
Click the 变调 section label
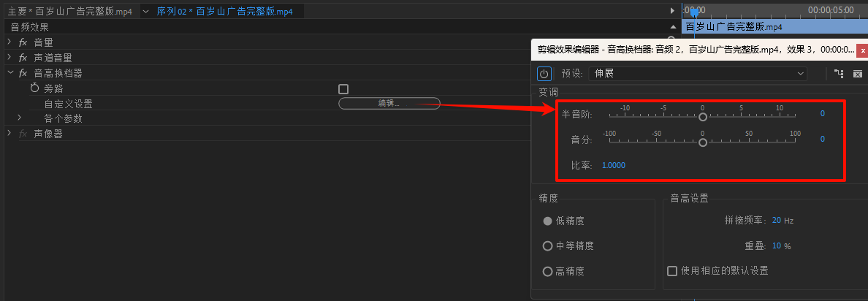tap(548, 92)
